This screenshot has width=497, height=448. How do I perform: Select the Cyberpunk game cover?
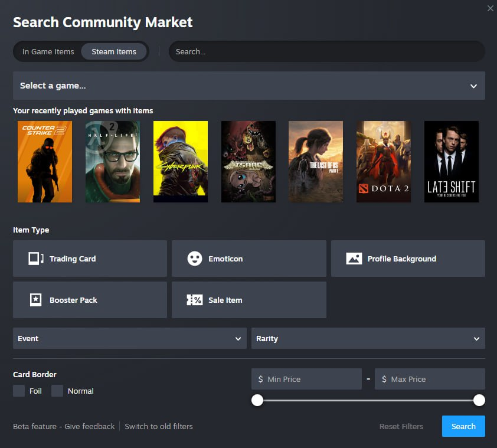pyautogui.click(x=181, y=162)
